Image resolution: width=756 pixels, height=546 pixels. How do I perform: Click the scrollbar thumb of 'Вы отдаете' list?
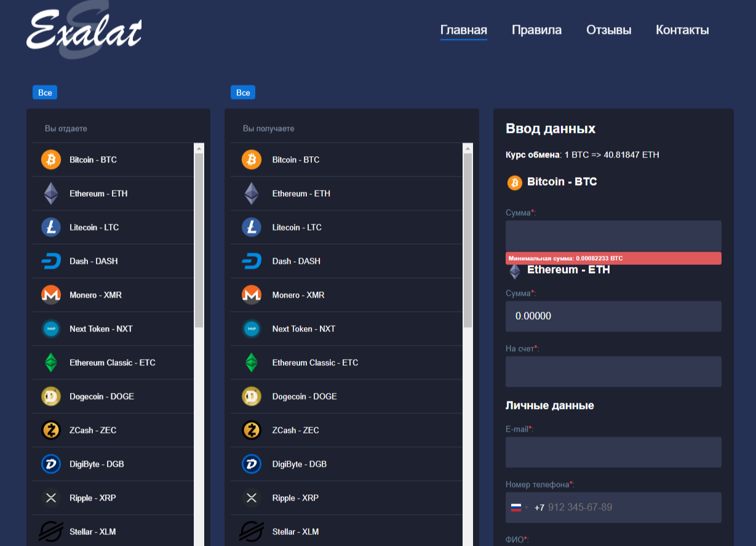point(199,240)
